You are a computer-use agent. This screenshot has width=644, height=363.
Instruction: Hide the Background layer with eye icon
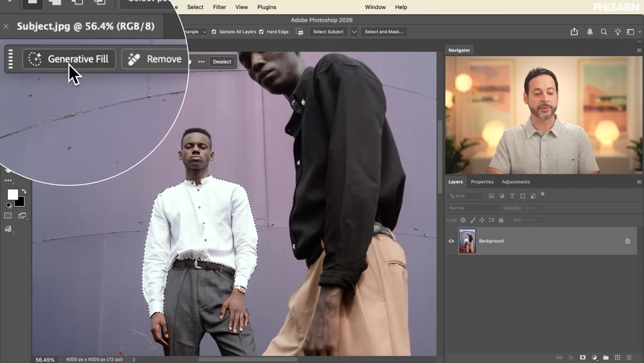451,241
